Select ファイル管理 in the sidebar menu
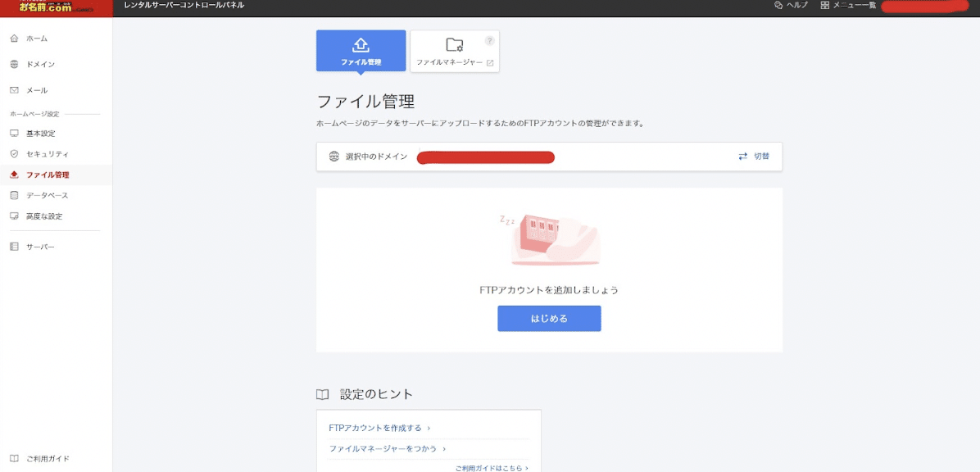The width and height of the screenshot is (980, 472). [x=48, y=175]
